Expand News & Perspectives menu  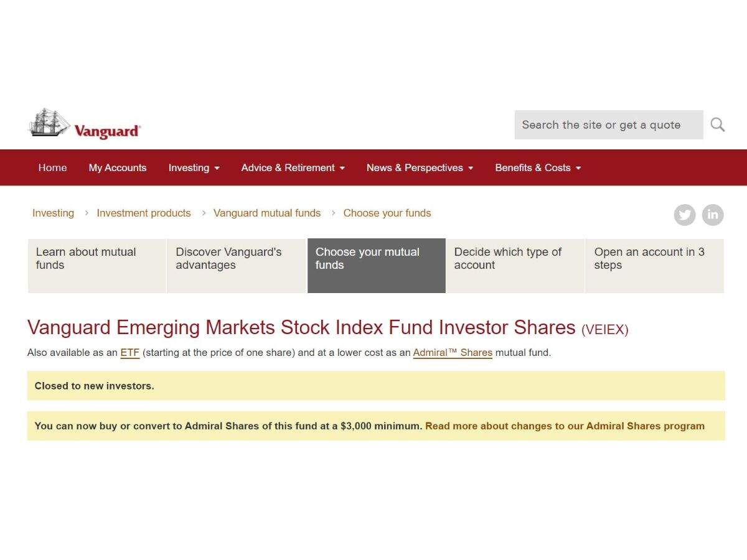420,167
